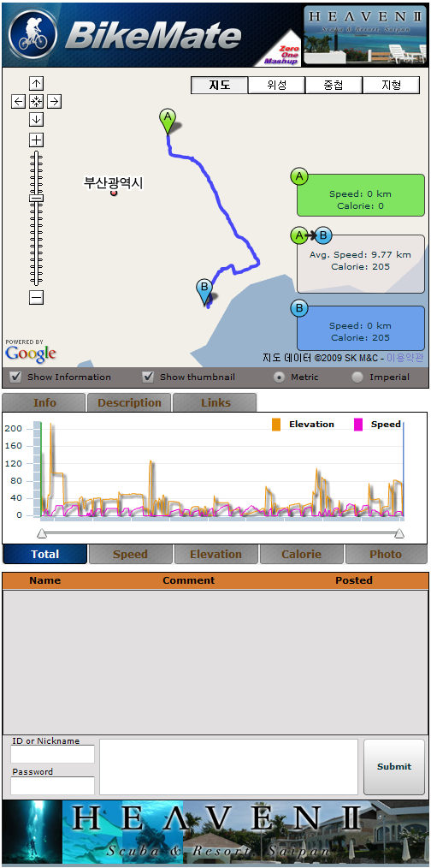Click the Heaven II bottom banner ad
Screen dimensions: 431x868
point(215,833)
